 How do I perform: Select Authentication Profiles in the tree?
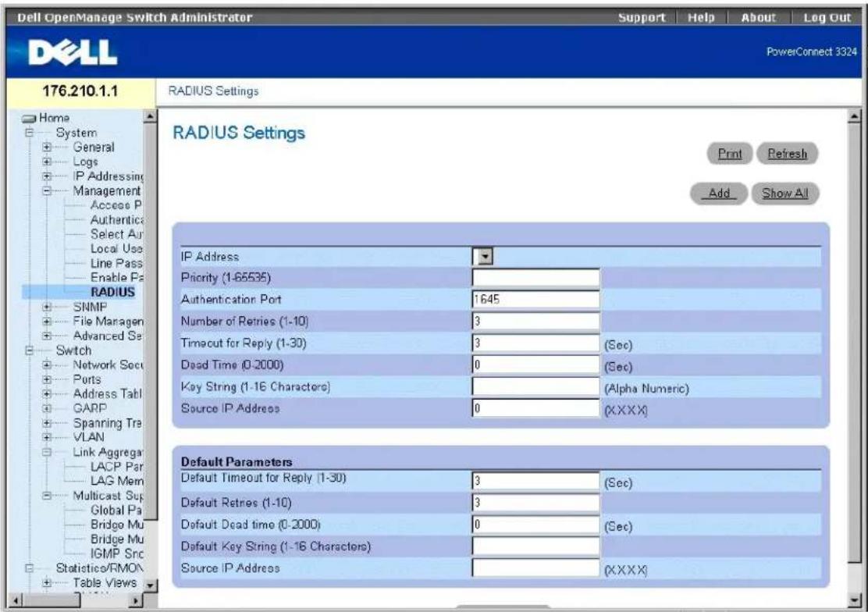(116, 220)
